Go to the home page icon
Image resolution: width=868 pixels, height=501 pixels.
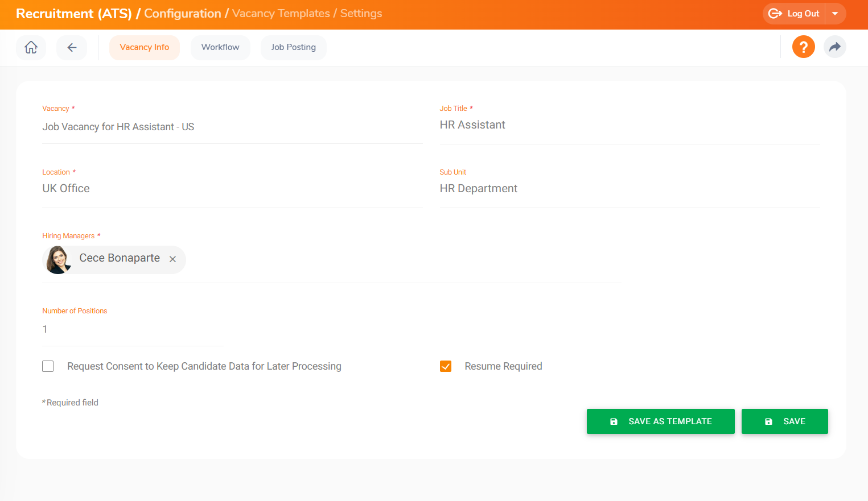tap(31, 47)
